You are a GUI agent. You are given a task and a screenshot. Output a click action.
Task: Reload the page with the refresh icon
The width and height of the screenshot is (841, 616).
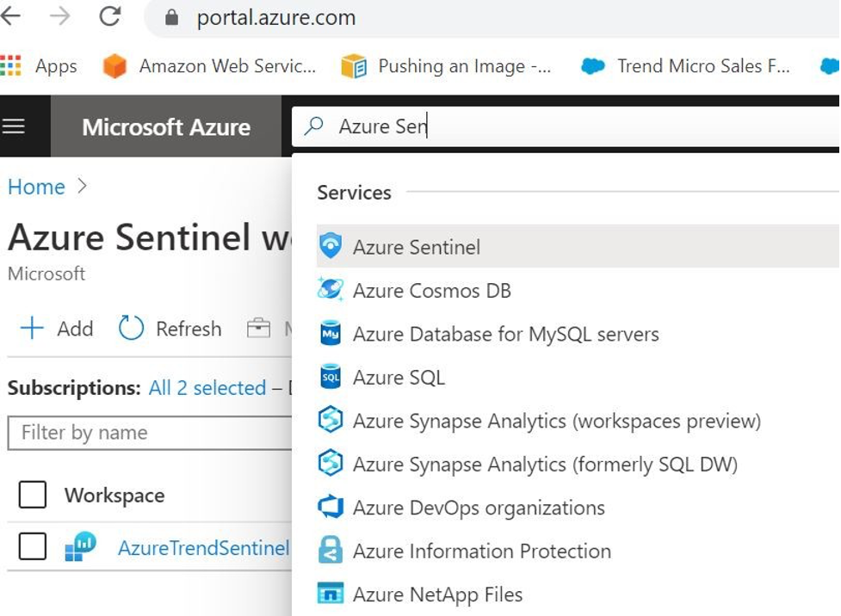[x=110, y=16]
